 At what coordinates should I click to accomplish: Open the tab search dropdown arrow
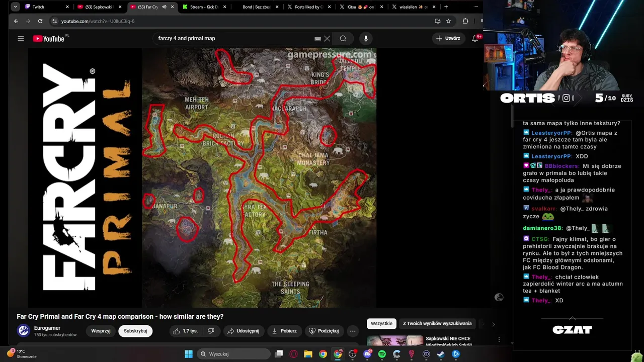click(16, 7)
